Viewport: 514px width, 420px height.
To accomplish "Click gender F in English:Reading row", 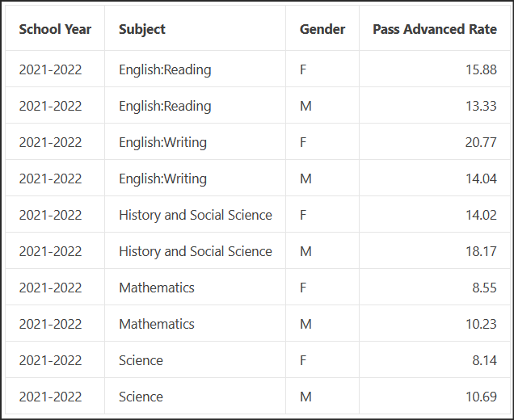I will (303, 69).
